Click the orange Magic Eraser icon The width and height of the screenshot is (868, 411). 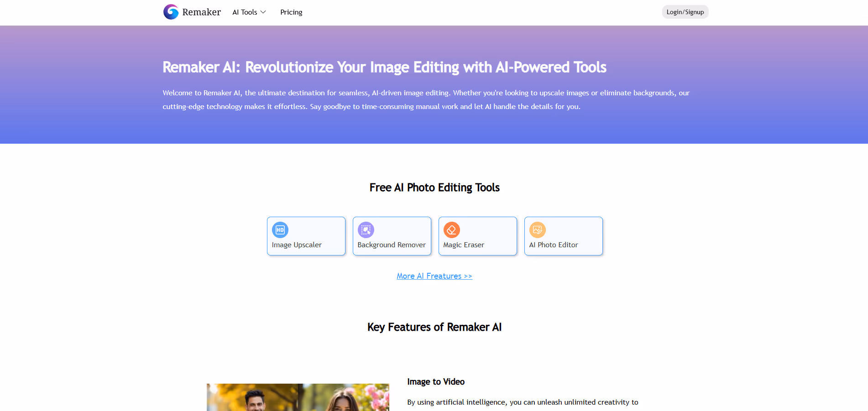pyautogui.click(x=452, y=230)
